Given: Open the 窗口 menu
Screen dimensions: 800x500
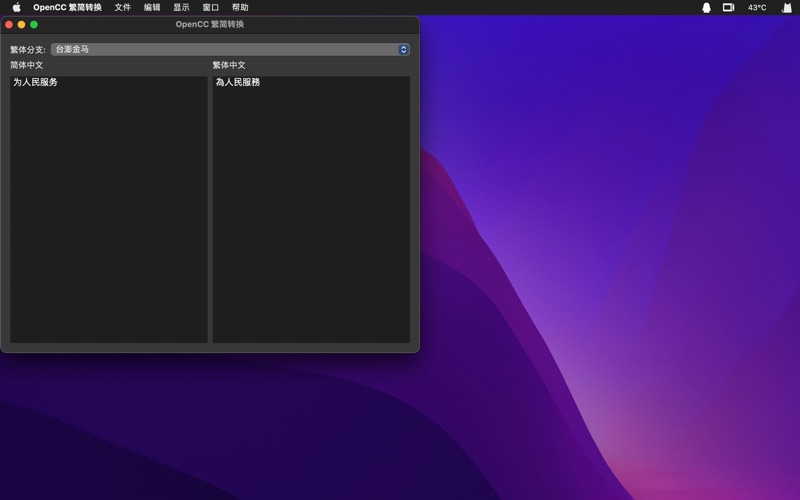Looking at the screenshot, I should [x=211, y=7].
